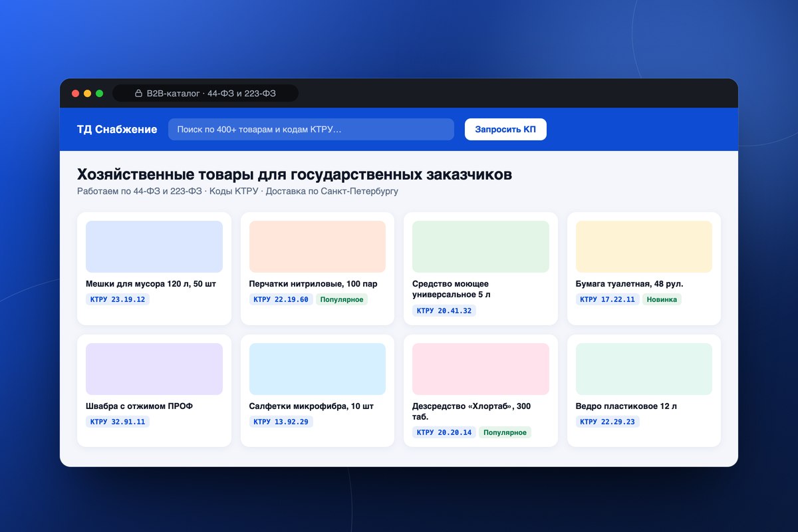Open the Салфетки микрофибра product image
798x532 pixels.
tap(317, 369)
